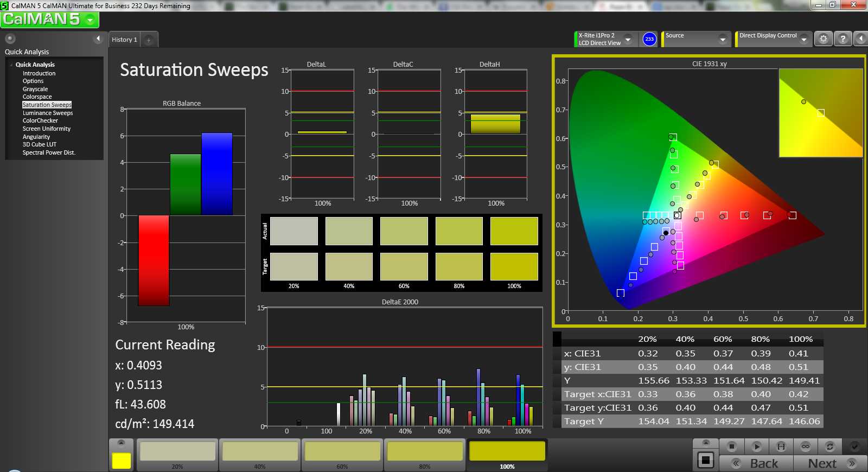The height and width of the screenshot is (472, 868).
Task: Open the CalMAN 5 main menu dropdown
Action: [90, 20]
